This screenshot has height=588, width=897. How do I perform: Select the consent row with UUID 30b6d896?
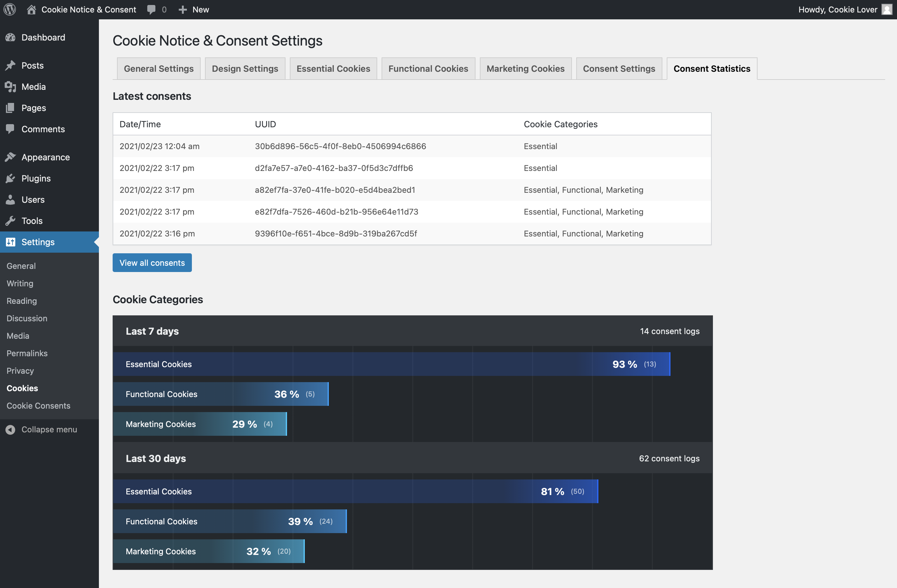coord(412,146)
